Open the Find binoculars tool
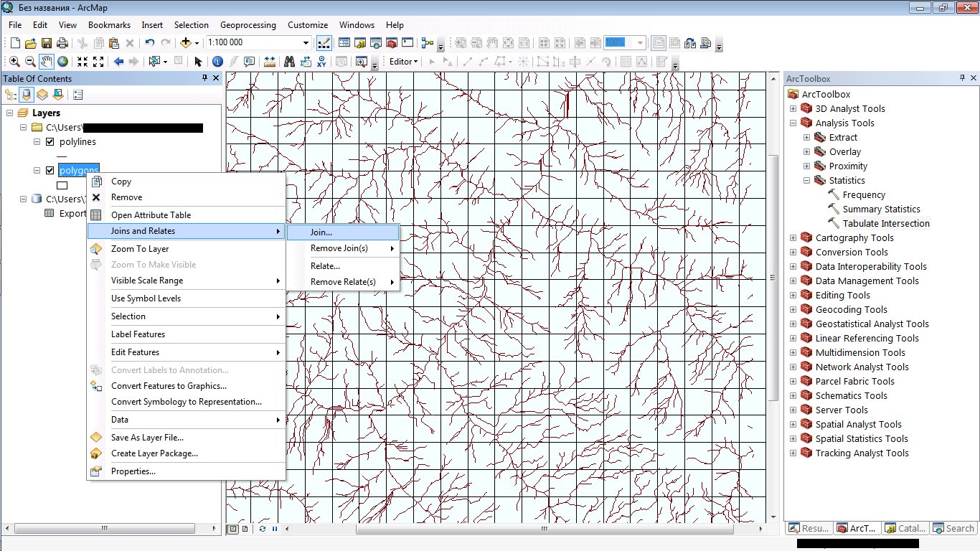The image size is (980, 551). 289,62
